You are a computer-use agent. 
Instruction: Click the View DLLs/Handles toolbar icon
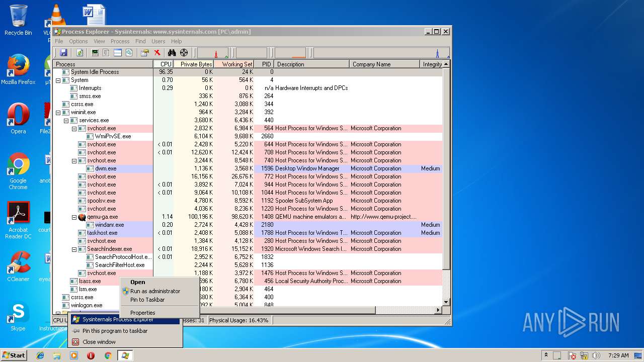(129, 53)
